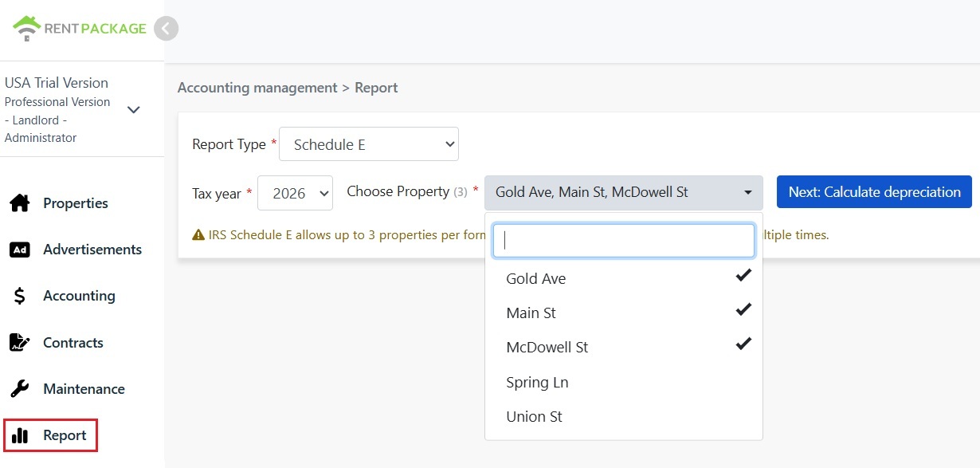Open Accounting in the sidebar
This screenshot has height=468, width=980.
(x=79, y=296)
